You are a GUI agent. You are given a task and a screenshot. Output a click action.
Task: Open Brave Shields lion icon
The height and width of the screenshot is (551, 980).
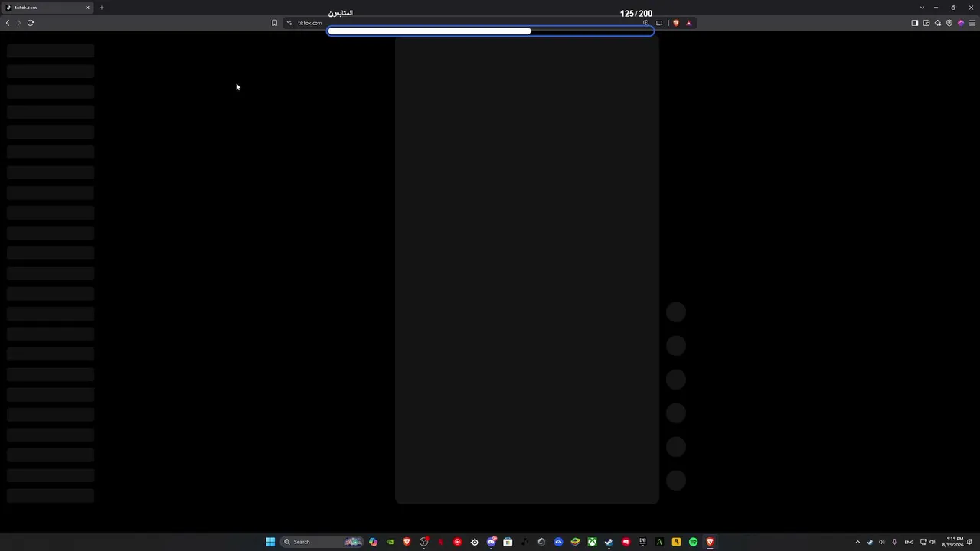(x=675, y=23)
